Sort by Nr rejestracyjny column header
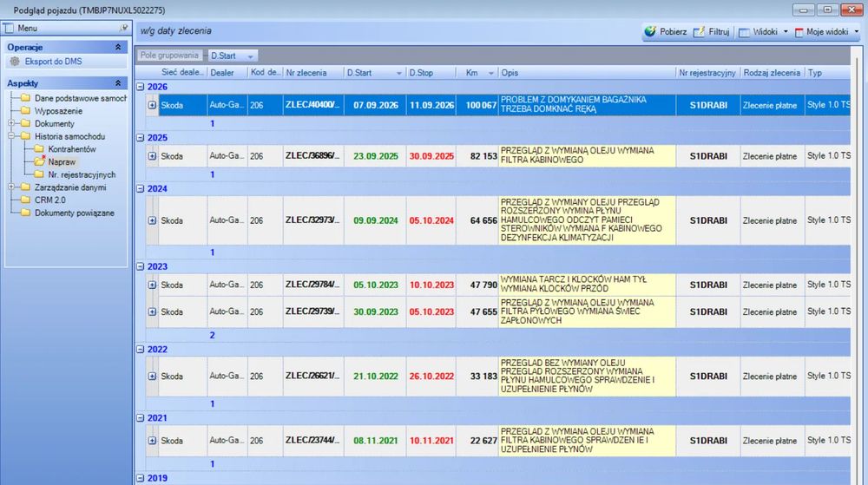The width and height of the screenshot is (868, 485). pos(707,72)
